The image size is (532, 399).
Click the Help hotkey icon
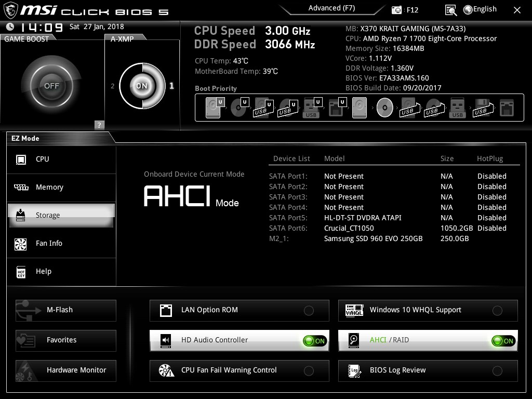21,272
